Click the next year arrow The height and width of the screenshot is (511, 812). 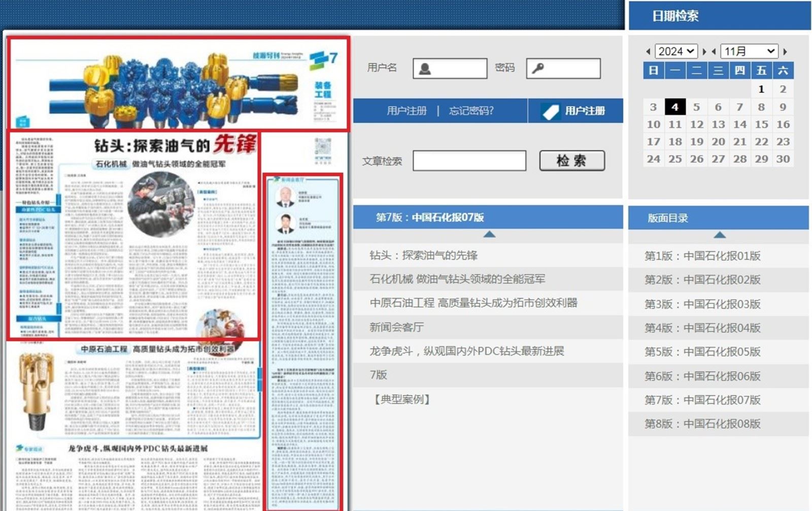click(x=704, y=52)
